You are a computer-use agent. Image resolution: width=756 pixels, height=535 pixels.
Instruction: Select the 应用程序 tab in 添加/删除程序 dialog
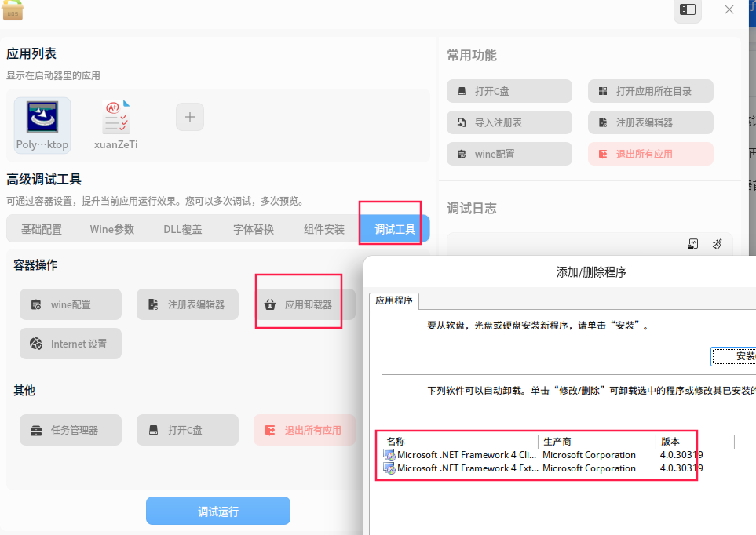[x=394, y=300]
